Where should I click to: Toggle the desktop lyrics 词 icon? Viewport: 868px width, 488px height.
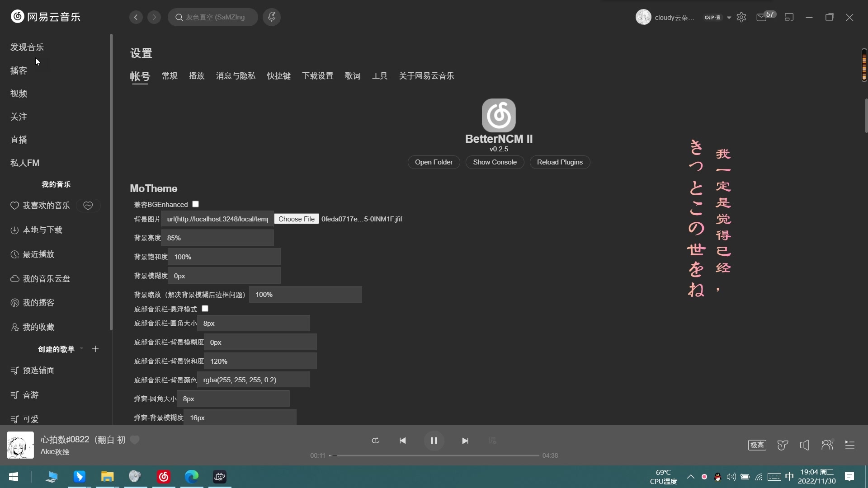(492, 441)
